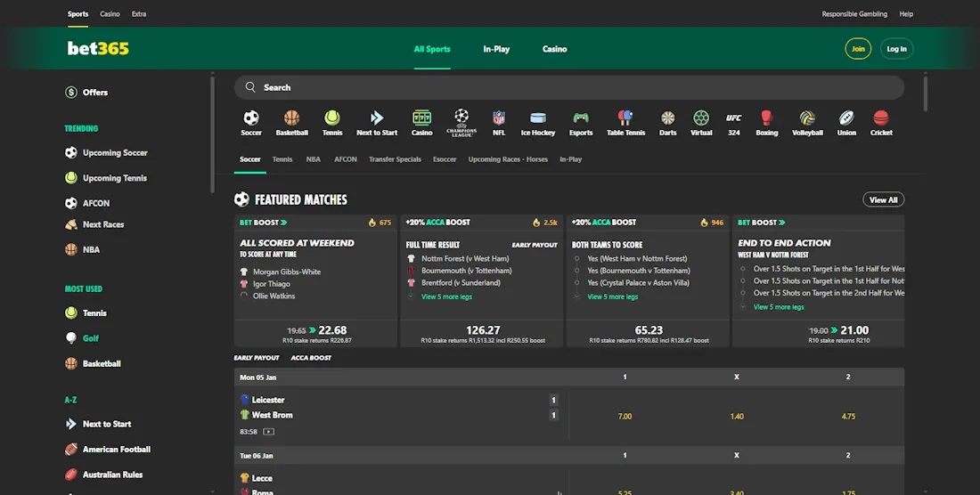Open the Help link
Screen dimensions: 980x495
(x=906, y=13)
